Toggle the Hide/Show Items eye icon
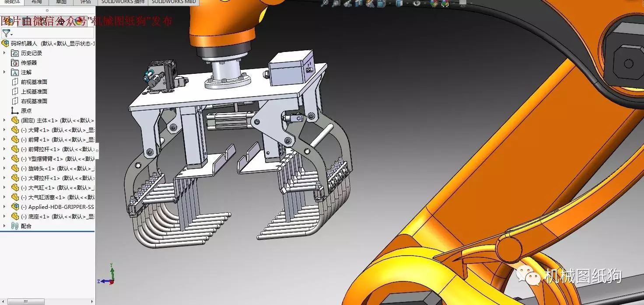Viewport: 644px width, 305px height. coord(416,3)
